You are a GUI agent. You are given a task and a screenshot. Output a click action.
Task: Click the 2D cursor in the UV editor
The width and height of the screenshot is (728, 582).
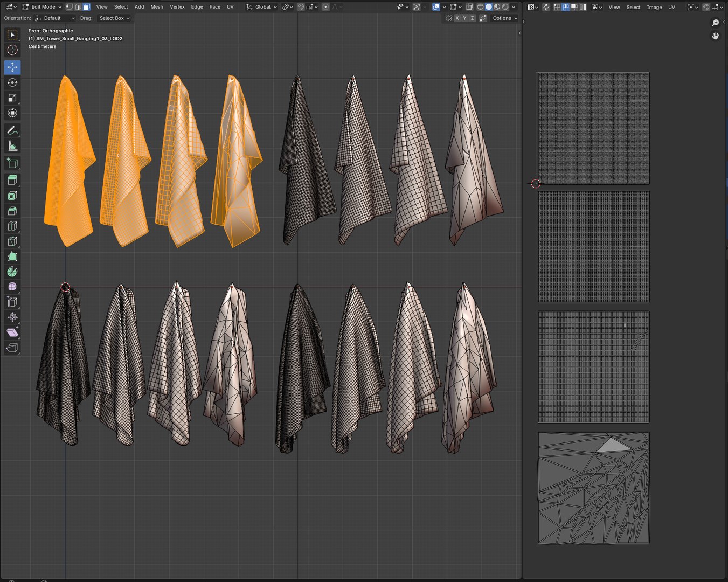click(x=536, y=184)
